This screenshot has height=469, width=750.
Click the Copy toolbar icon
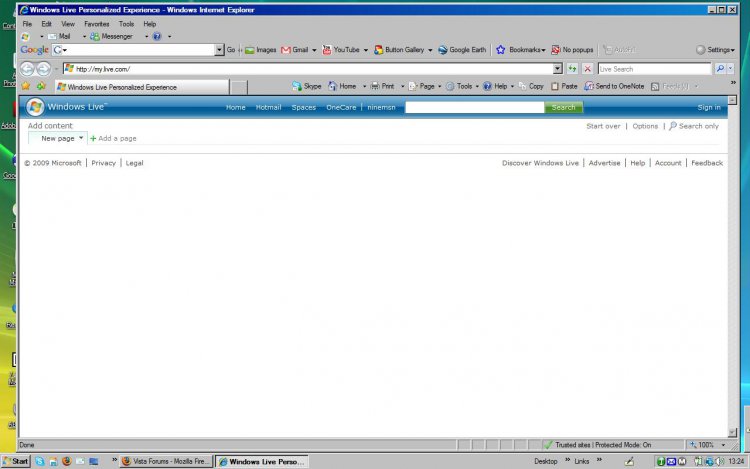pos(531,86)
